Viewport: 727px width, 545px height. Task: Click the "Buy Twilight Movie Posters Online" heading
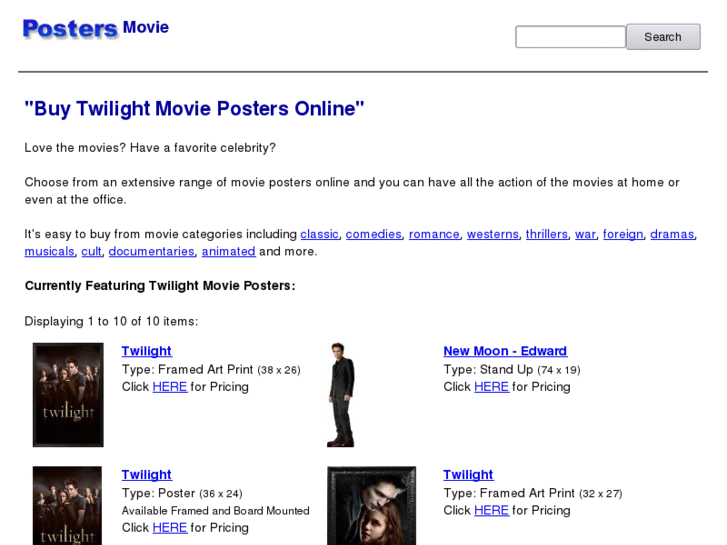[194, 109]
